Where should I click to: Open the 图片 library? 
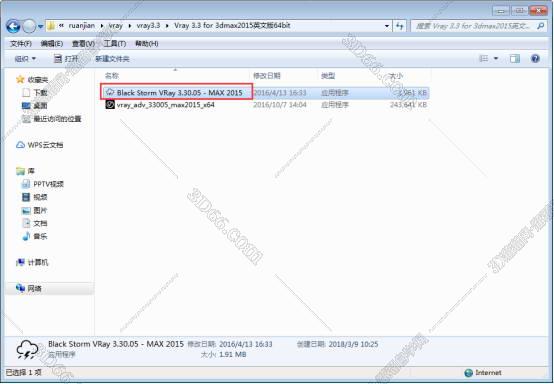pyautogui.click(x=40, y=210)
